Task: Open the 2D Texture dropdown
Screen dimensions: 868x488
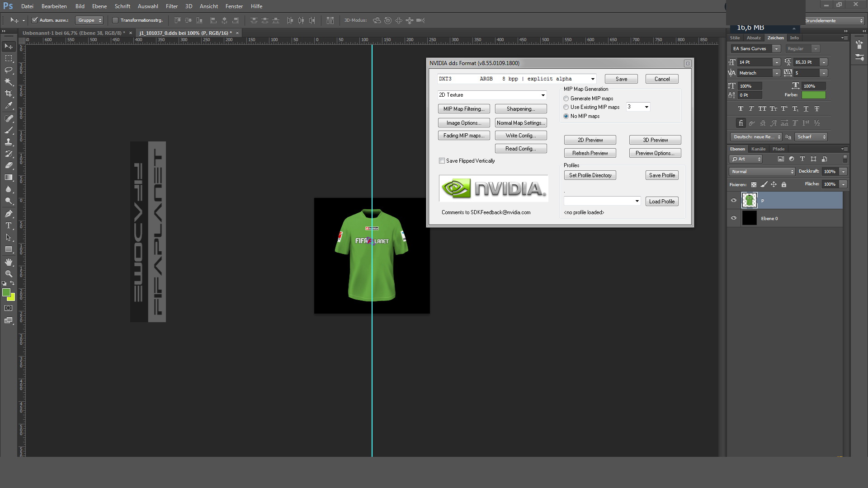Action: (x=492, y=95)
